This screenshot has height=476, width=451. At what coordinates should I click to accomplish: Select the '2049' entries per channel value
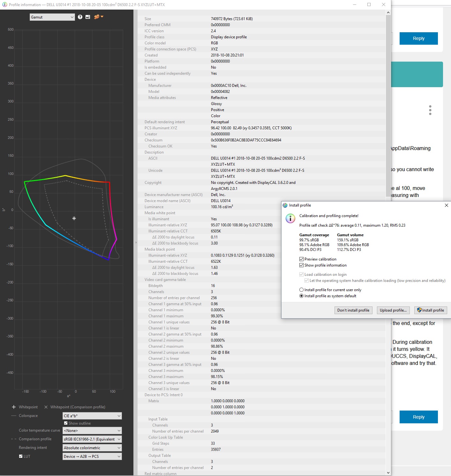(x=215, y=431)
